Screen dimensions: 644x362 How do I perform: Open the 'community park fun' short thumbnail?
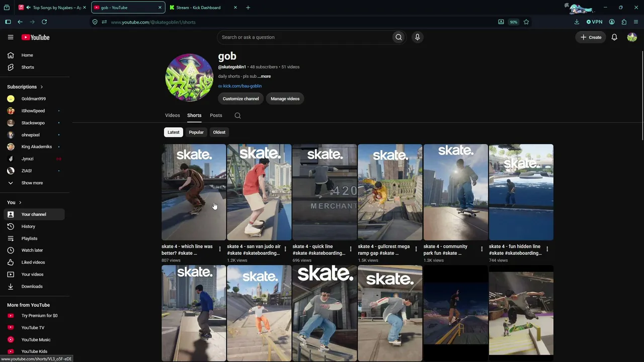(x=455, y=192)
